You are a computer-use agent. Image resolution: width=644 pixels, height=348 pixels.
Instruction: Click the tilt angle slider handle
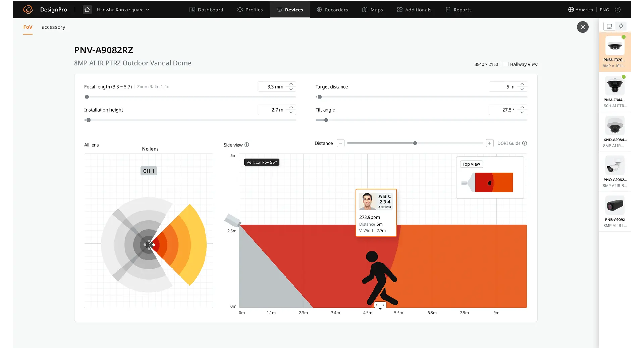[x=326, y=120]
